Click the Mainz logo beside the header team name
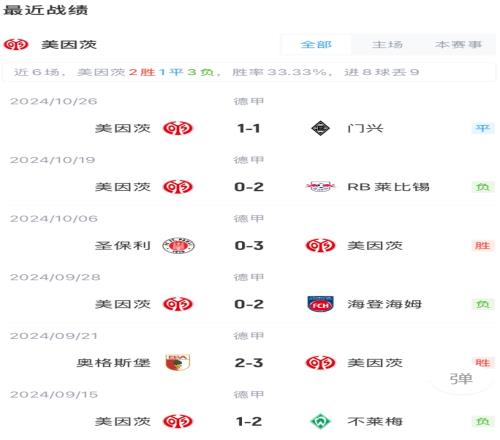500x440 pixels. tap(16, 44)
